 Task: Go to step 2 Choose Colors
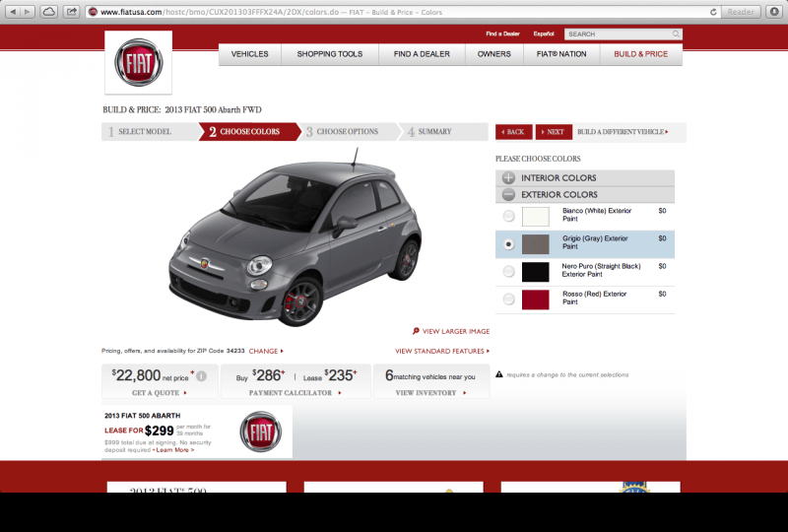249,132
